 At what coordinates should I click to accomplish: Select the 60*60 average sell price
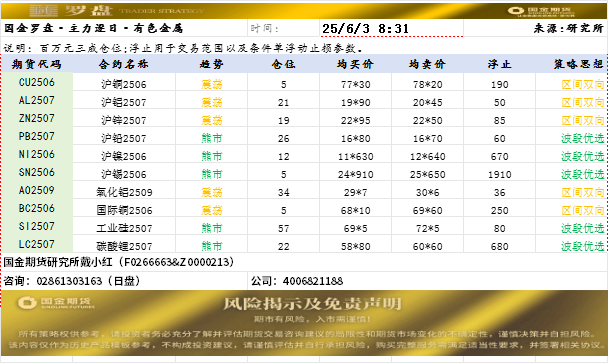(427, 246)
